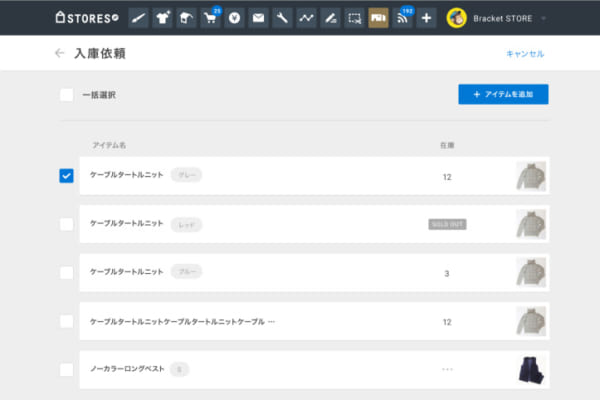600x400 pixels.
Task: Open the T-shirt items icon
Action: click(x=163, y=18)
